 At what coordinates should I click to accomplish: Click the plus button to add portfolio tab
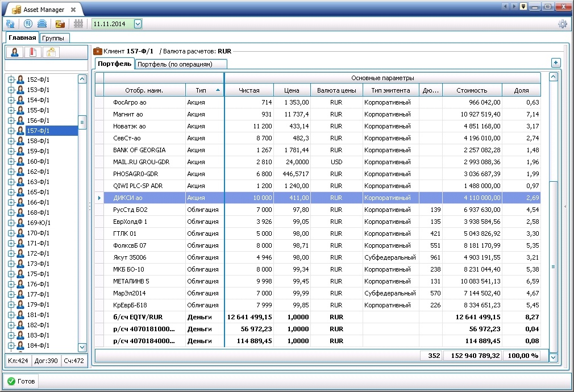click(556, 63)
